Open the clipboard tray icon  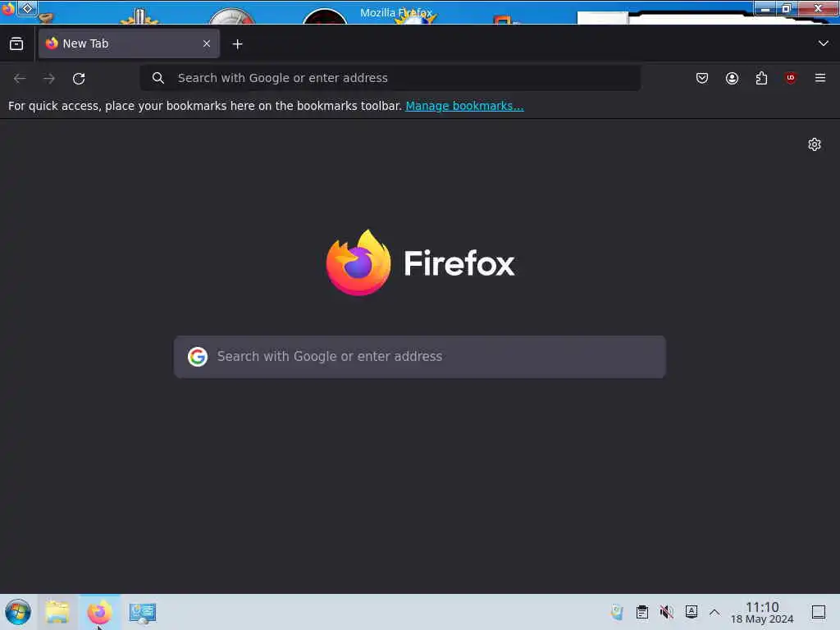pyautogui.click(x=642, y=612)
